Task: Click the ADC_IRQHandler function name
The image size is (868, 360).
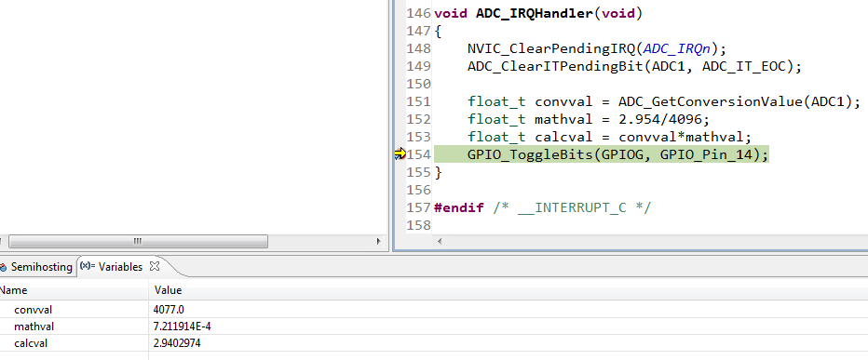Action: tap(535, 13)
